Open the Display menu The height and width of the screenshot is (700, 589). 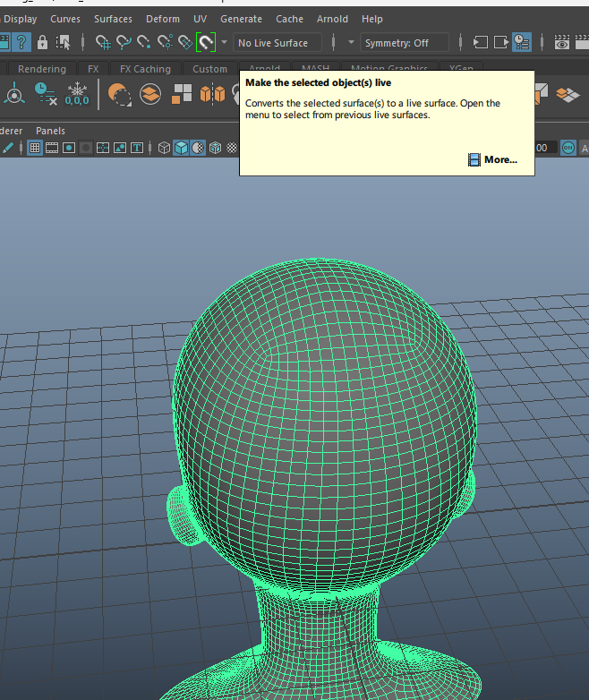coord(20,19)
